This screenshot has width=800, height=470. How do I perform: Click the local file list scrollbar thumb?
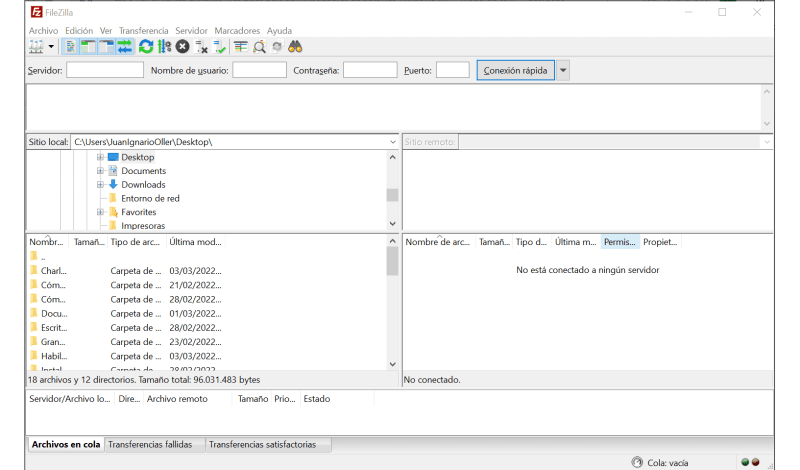point(392,261)
